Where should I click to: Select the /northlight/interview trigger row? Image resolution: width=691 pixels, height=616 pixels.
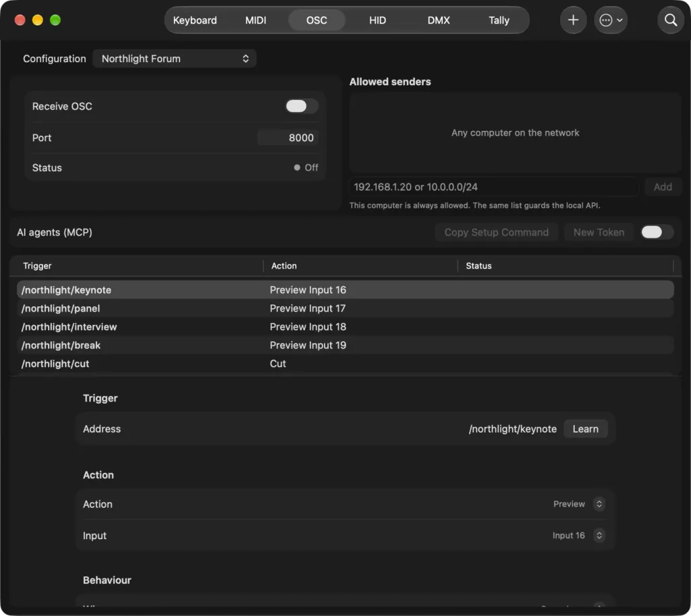[345, 327]
